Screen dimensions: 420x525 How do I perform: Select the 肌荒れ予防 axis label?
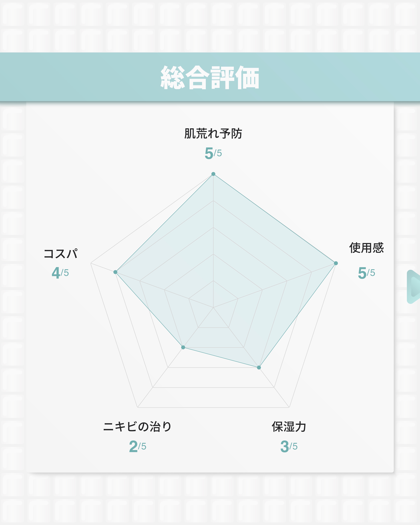(213, 134)
